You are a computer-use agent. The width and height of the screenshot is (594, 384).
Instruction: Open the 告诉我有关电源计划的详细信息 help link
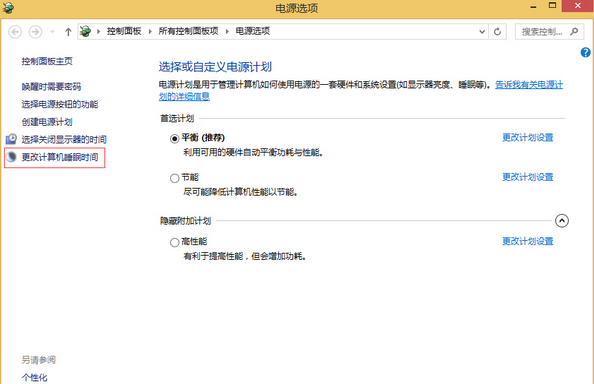click(x=529, y=85)
